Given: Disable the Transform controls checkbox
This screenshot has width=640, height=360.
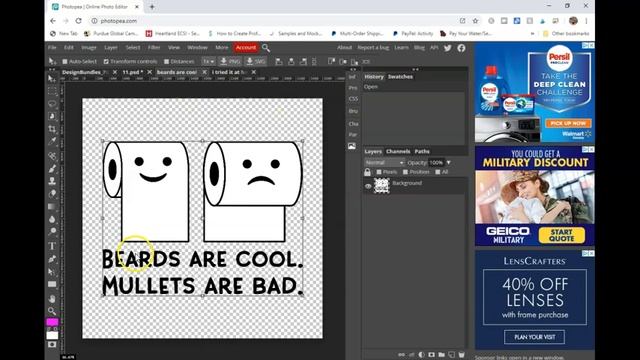Looking at the screenshot, I should pyautogui.click(x=106, y=61).
